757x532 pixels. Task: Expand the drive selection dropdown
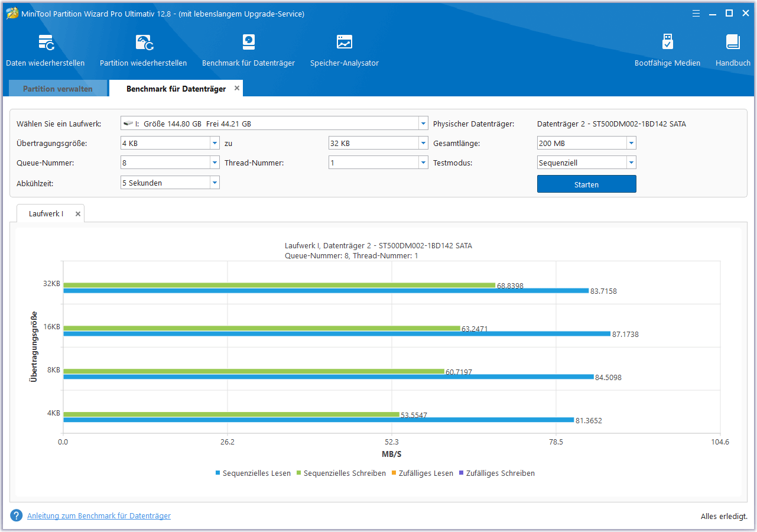423,124
